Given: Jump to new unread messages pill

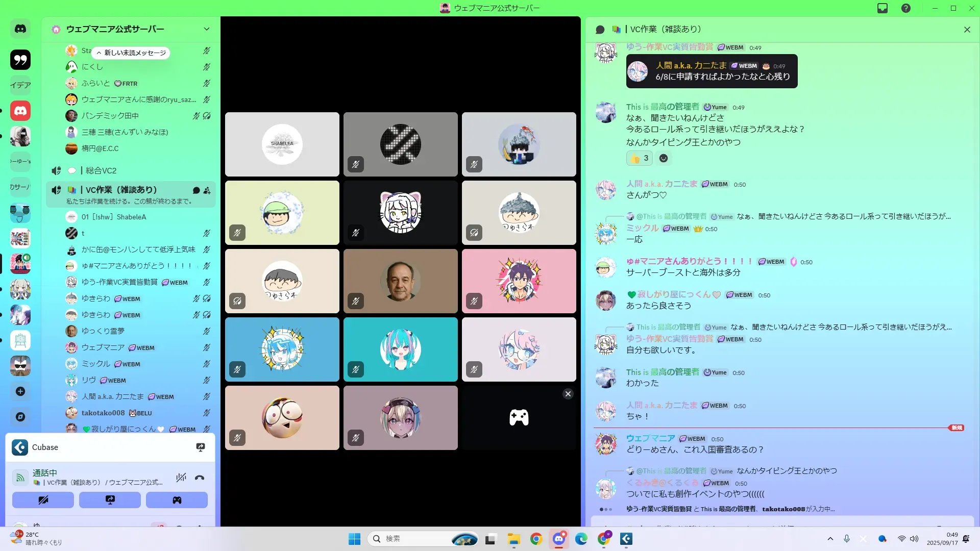Looking at the screenshot, I should click(131, 53).
